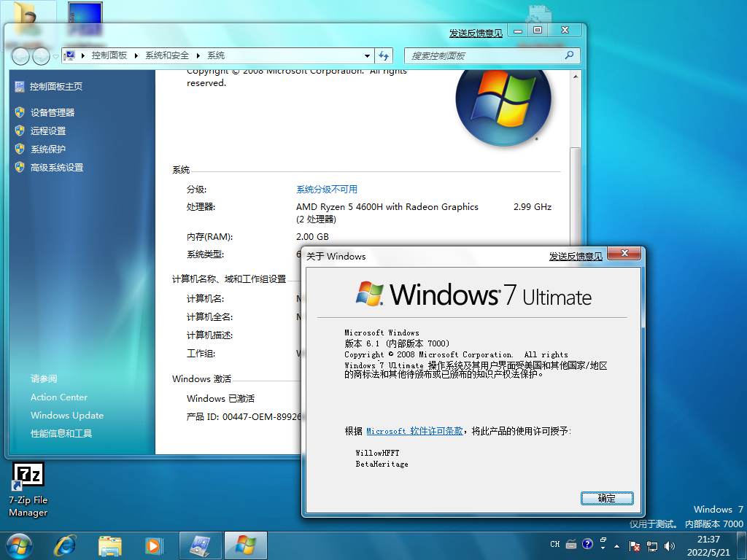Screen dimensions: 747x560
Task: Select the 控制面板 breadcrumb item
Action: click(109, 55)
